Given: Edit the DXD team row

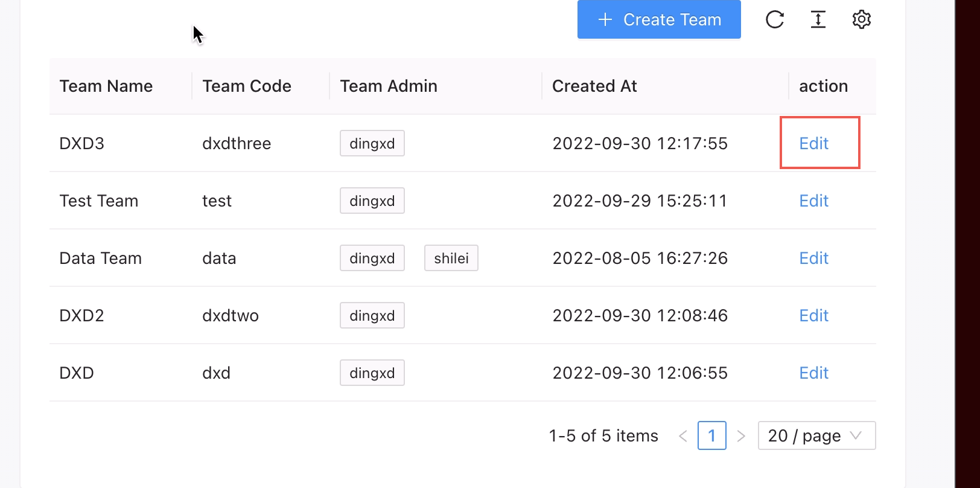Looking at the screenshot, I should 813,373.
